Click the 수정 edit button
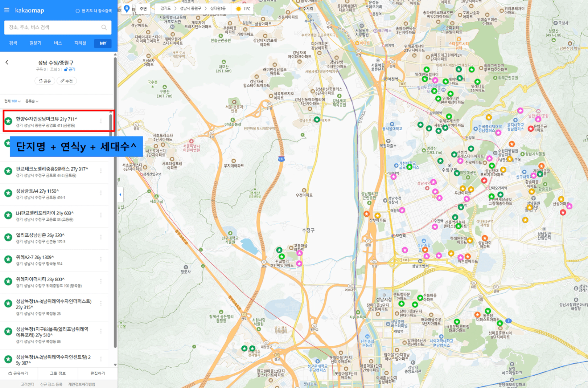Screen dimensions: 588x388 [67, 81]
